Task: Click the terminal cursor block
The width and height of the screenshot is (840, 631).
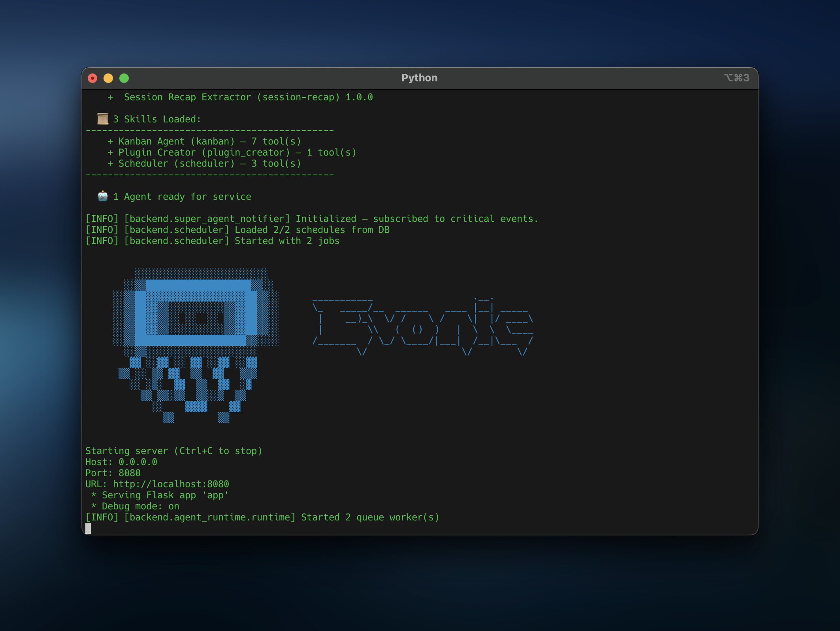Action: coord(88,528)
